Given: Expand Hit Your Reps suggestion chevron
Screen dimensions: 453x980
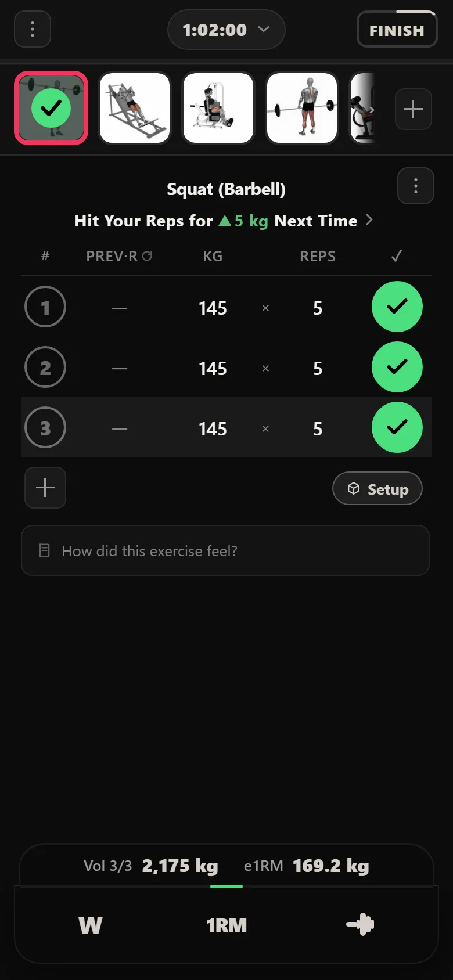Looking at the screenshot, I should pyautogui.click(x=369, y=220).
